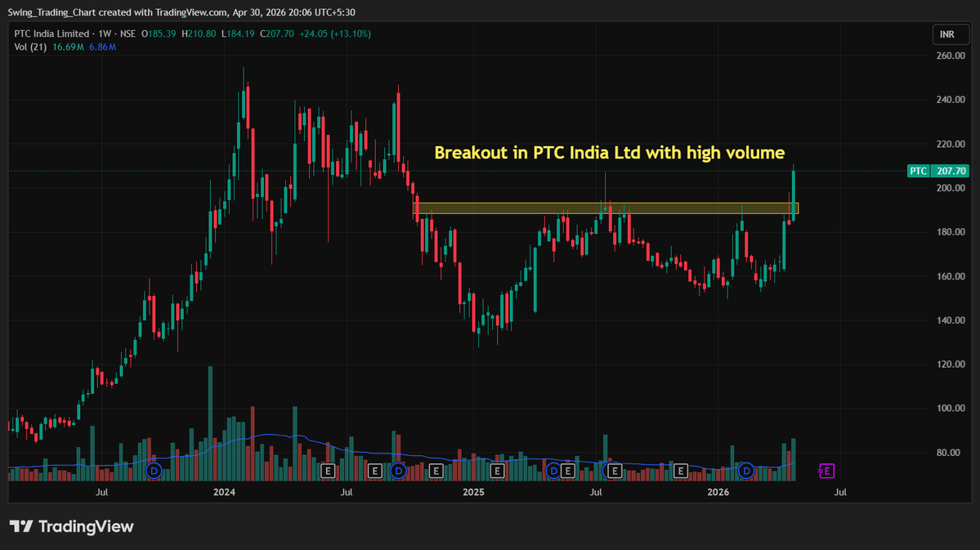
Task: Click the +24.05 (+13.10%) change value
Action: 335,34
